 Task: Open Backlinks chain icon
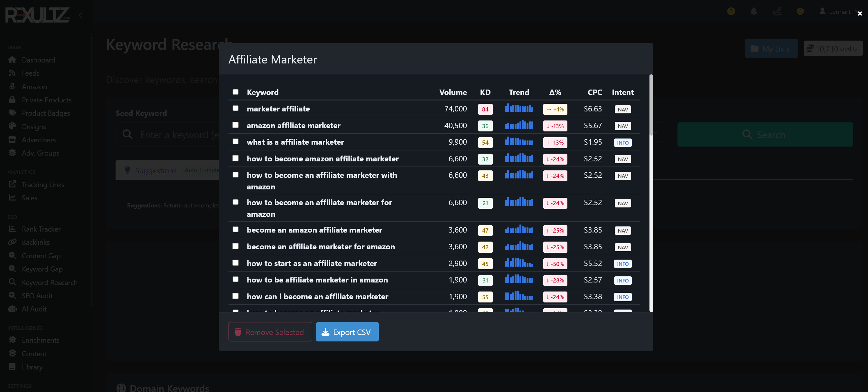point(12,242)
